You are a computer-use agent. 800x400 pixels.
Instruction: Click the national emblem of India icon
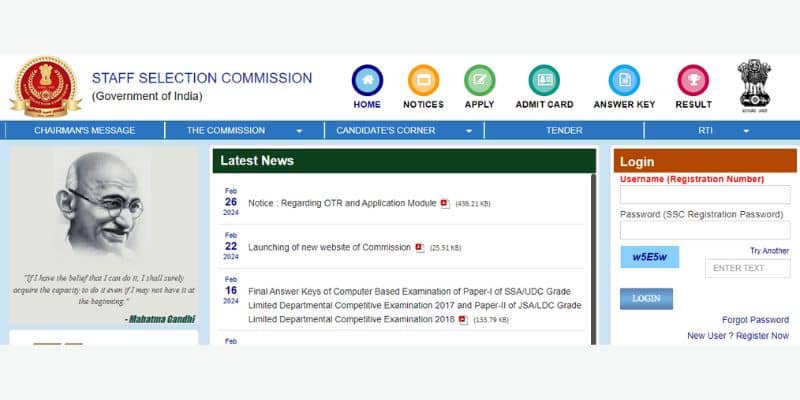click(754, 86)
